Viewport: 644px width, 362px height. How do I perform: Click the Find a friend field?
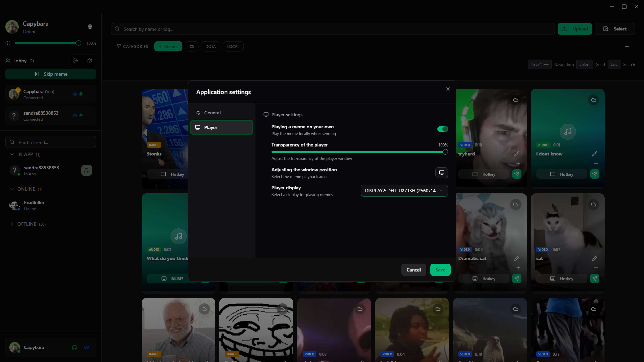tap(50, 142)
